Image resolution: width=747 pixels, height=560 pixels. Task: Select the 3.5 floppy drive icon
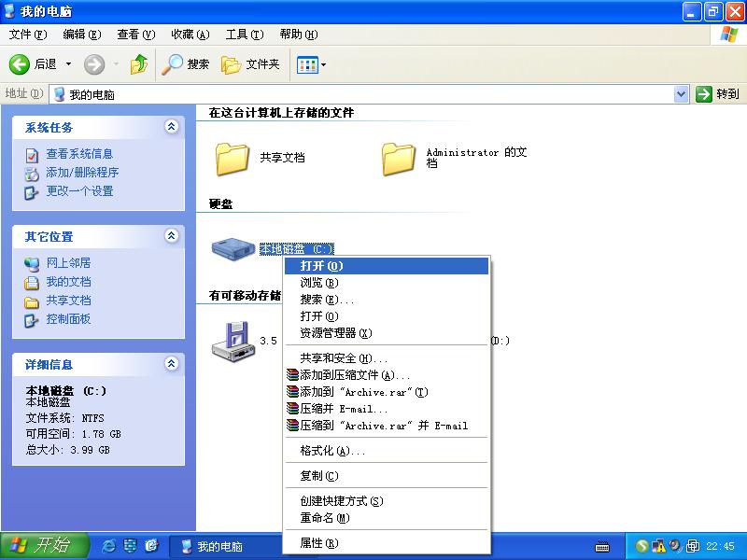click(233, 341)
